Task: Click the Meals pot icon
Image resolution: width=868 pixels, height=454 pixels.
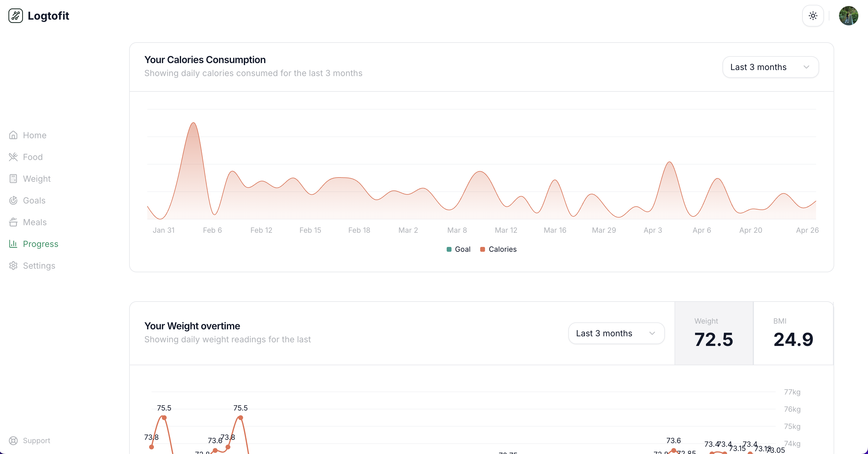Action: [x=13, y=222]
